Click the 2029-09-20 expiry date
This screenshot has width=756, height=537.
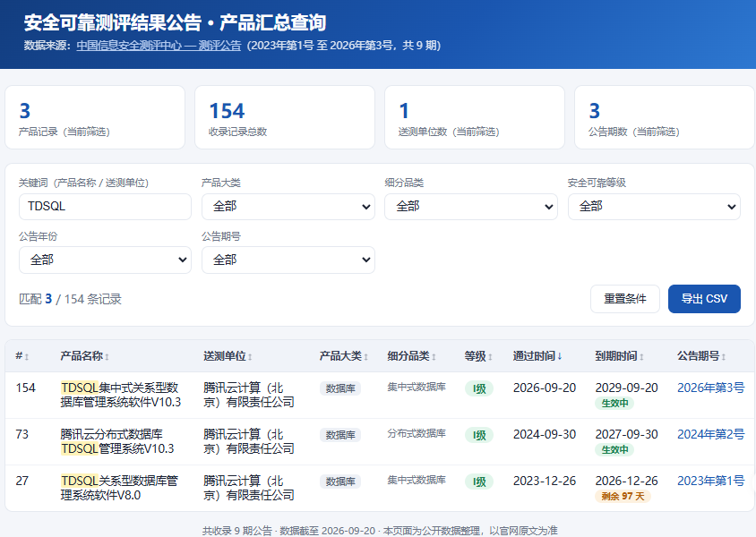pyautogui.click(x=626, y=388)
